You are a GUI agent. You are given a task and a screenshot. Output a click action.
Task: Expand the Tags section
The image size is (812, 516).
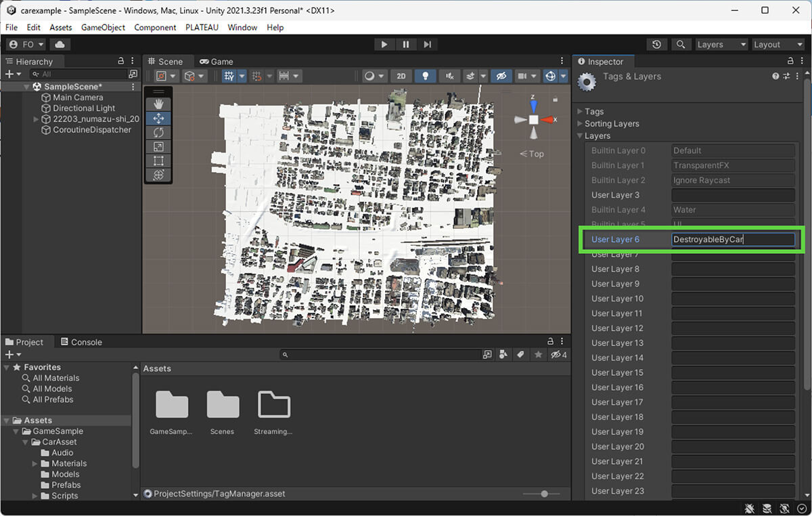[593, 112]
